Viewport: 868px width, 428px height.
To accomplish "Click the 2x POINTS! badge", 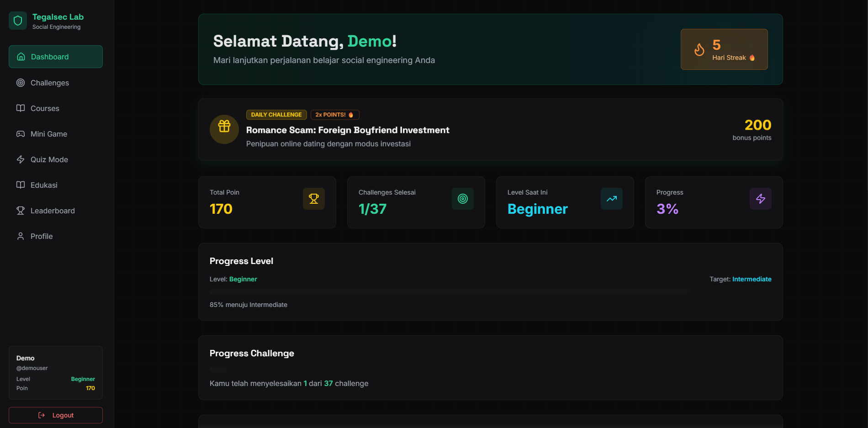I will pyautogui.click(x=334, y=115).
